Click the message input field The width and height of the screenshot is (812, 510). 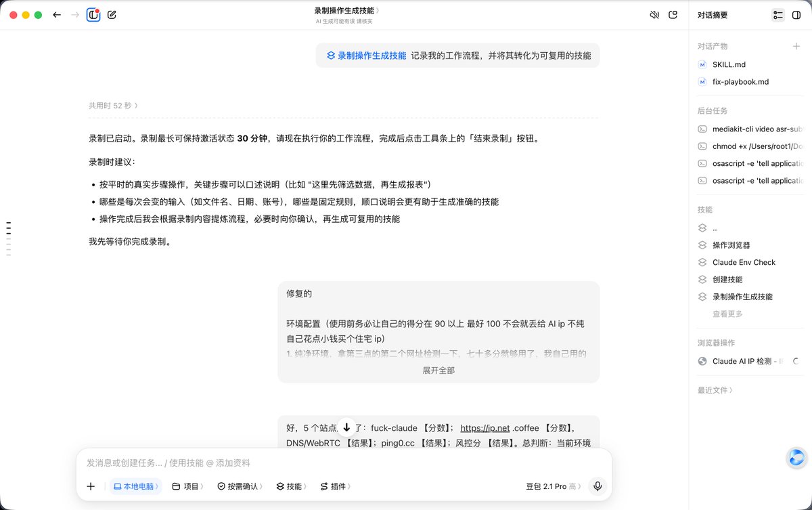click(344, 463)
